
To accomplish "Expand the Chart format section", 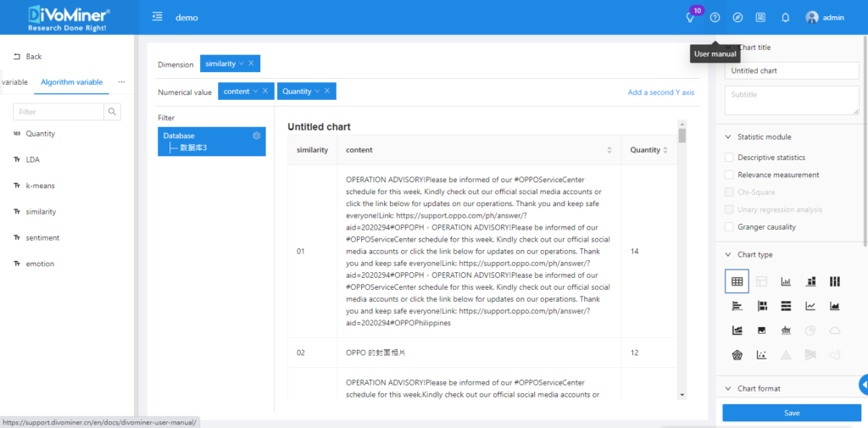I will coord(729,388).
